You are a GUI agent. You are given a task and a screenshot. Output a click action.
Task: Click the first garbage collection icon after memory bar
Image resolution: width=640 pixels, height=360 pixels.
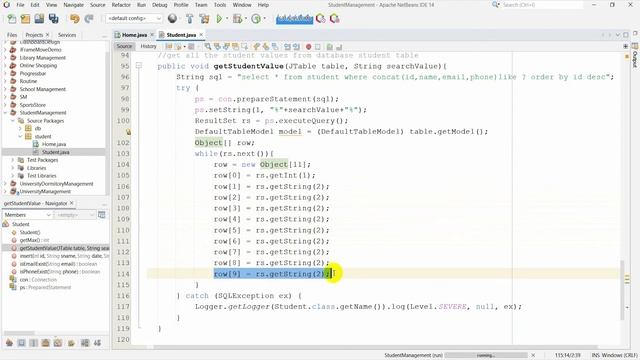(x=321, y=19)
